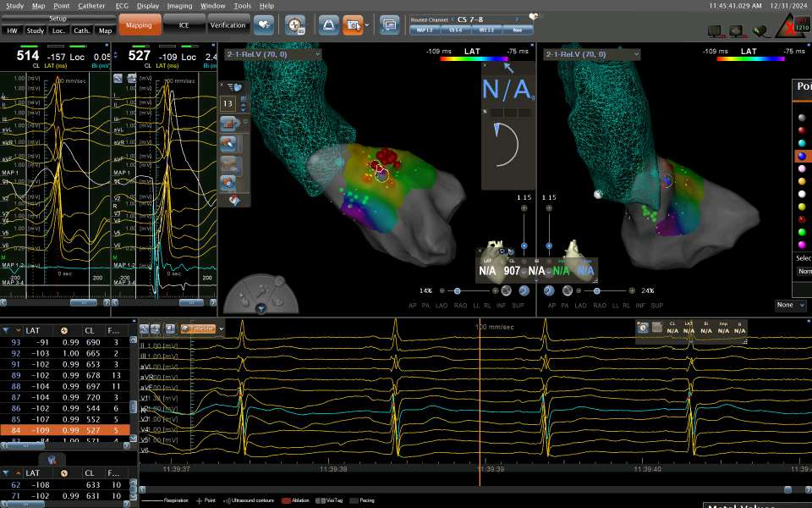Expand the dropdown next to Timeline button
The height and width of the screenshot is (508, 812).
pyautogui.click(x=221, y=329)
